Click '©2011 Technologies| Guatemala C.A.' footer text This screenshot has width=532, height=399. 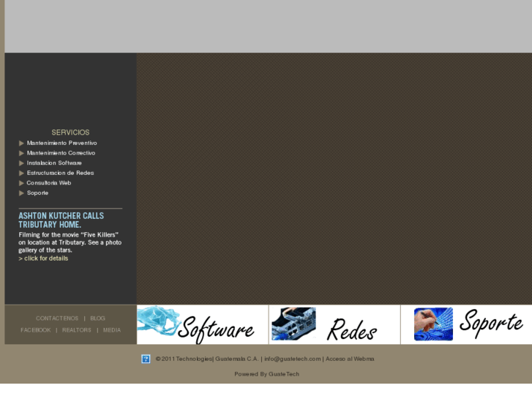click(x=207, y=359)
